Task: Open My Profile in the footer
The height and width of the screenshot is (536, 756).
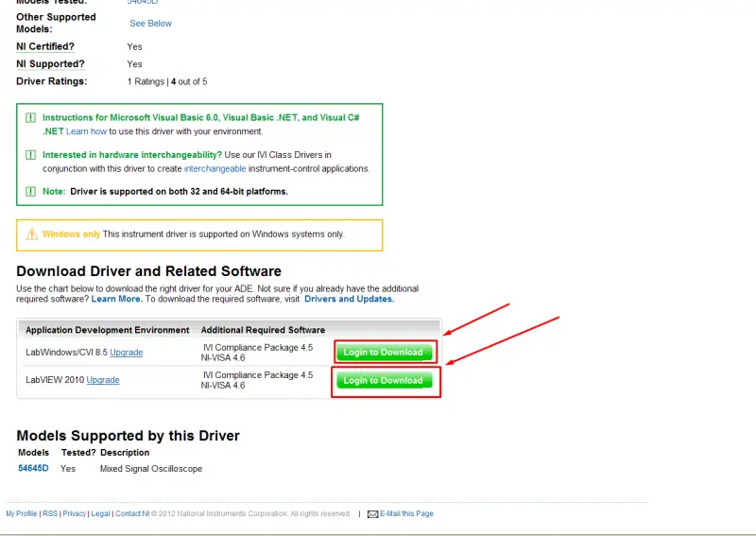Action: tap(22, 514)
